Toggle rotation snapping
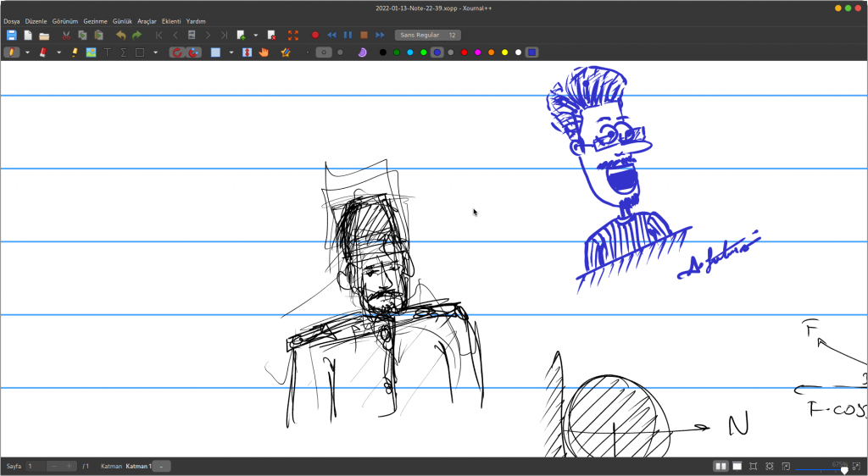Viewport: 868px width, 476px height. pyautogui.click(x=177, y=53)
